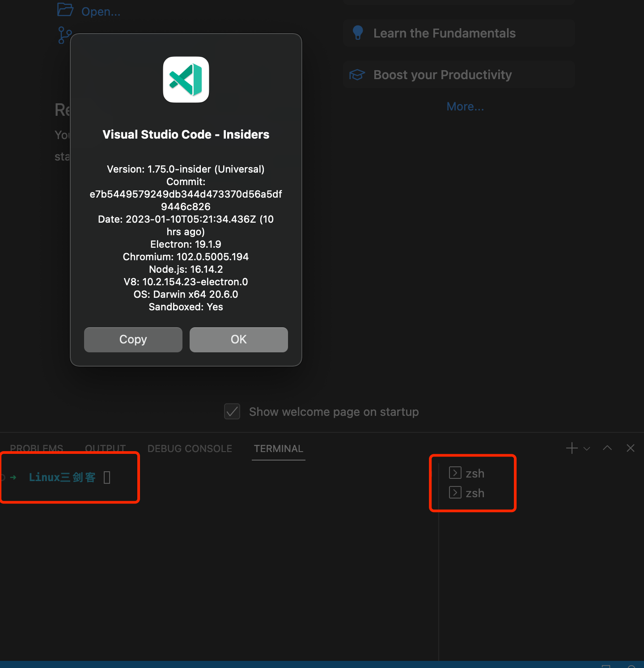Click the clone repository branch icon
Image resolution: width=644 pixels, height=668 pixels.
pyautogui.click(x=64, y=35)
